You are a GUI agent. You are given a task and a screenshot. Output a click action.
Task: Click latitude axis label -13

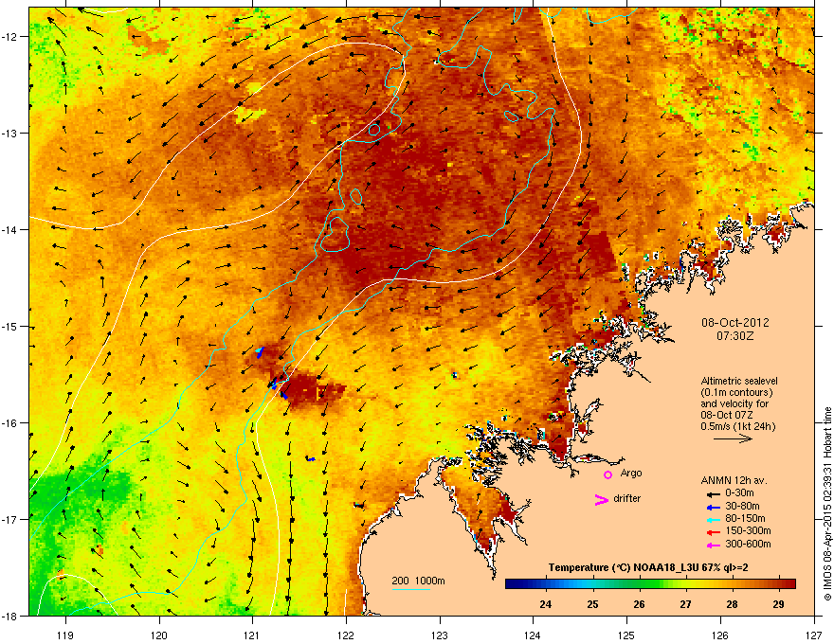(10, 133)
